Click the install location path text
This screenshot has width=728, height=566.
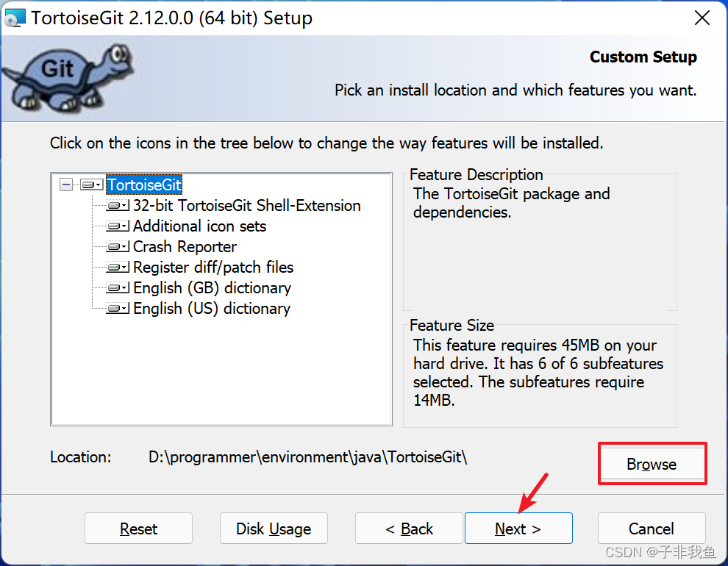click(308, 457)
